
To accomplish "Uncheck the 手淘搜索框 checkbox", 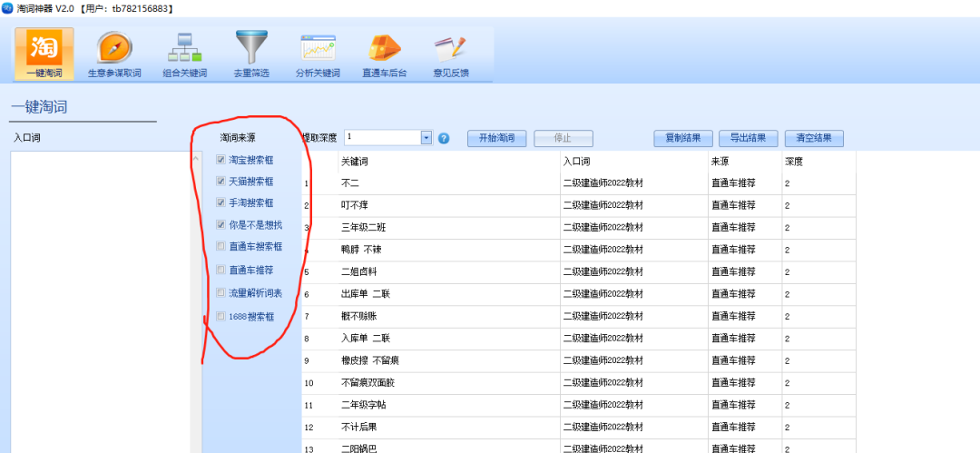I will click(220, 202).
